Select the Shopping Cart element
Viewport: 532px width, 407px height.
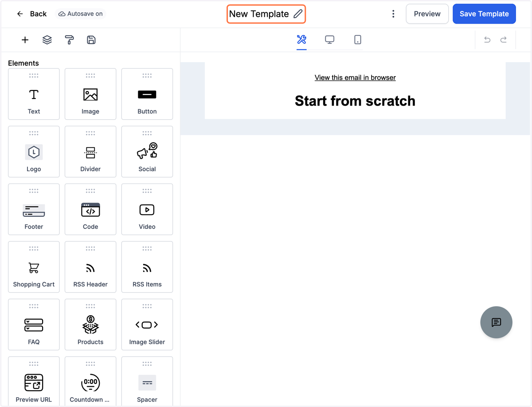click(34, 267)
